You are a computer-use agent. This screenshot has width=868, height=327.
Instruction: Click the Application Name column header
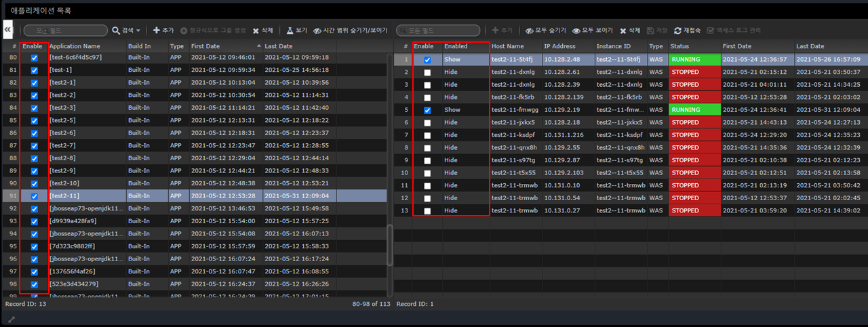tap(75, 46)
